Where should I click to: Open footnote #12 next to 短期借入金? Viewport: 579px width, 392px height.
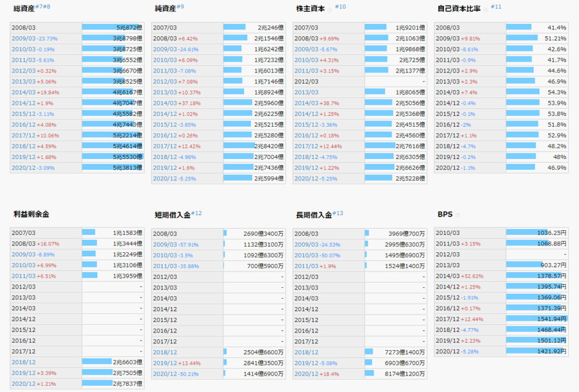click(196, 213)
